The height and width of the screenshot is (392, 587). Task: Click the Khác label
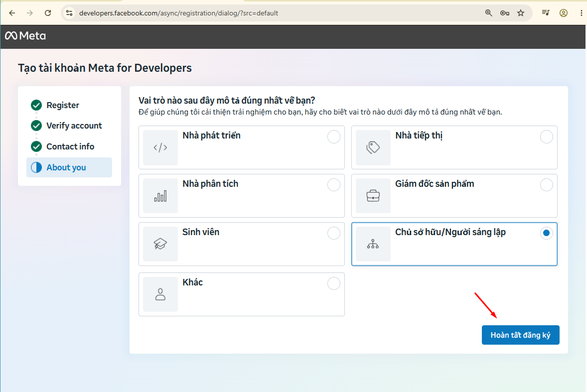[193, 282]
